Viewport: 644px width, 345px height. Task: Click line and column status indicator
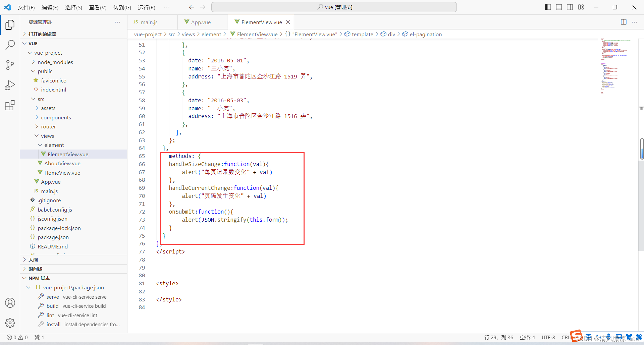coord(499,337)
